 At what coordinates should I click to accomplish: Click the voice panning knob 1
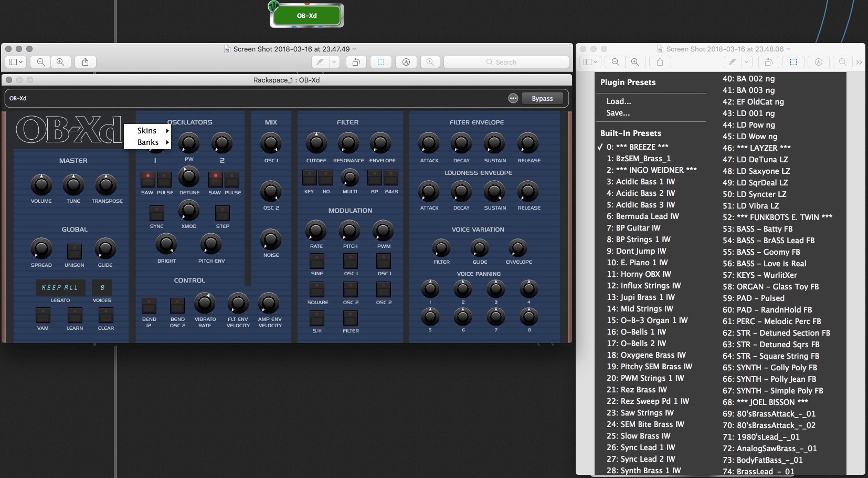click(x=430, y=288)
